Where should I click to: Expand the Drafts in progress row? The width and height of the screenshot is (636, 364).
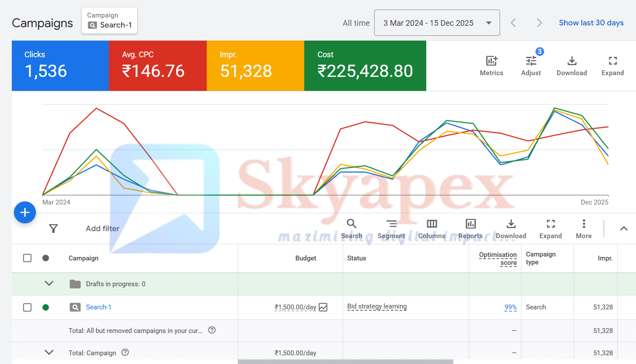[49, 284]
